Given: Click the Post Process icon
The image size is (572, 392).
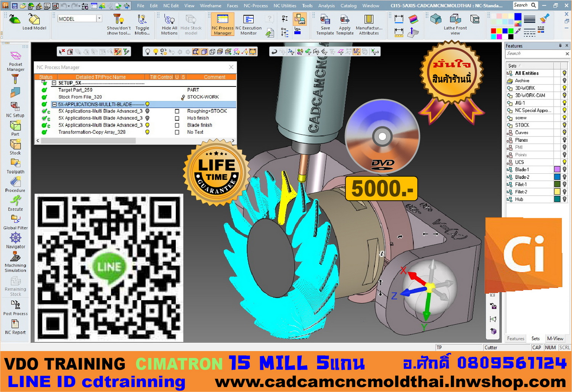Looking at the screenshot, I should pyautogui.click(x=15, y=308).
